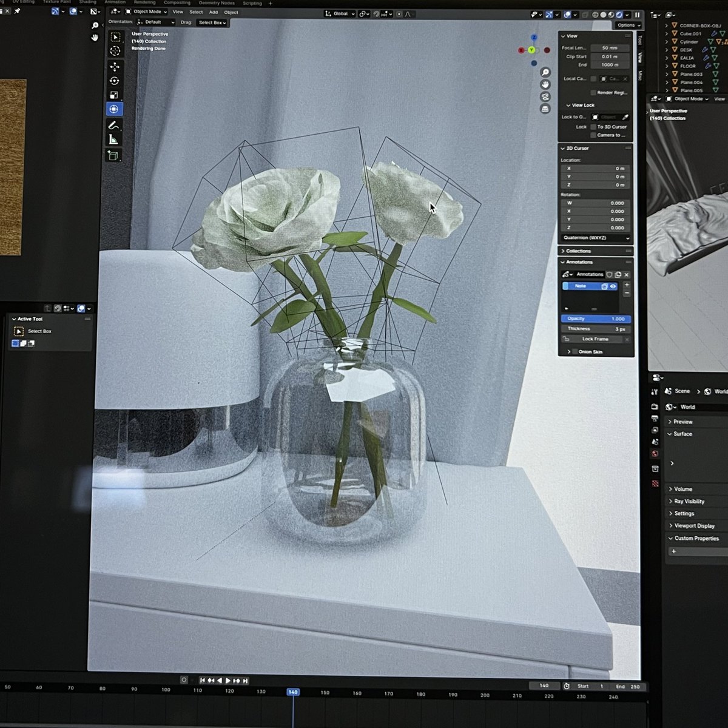
Task: Select the Add Cube tool
Action: 113,156
